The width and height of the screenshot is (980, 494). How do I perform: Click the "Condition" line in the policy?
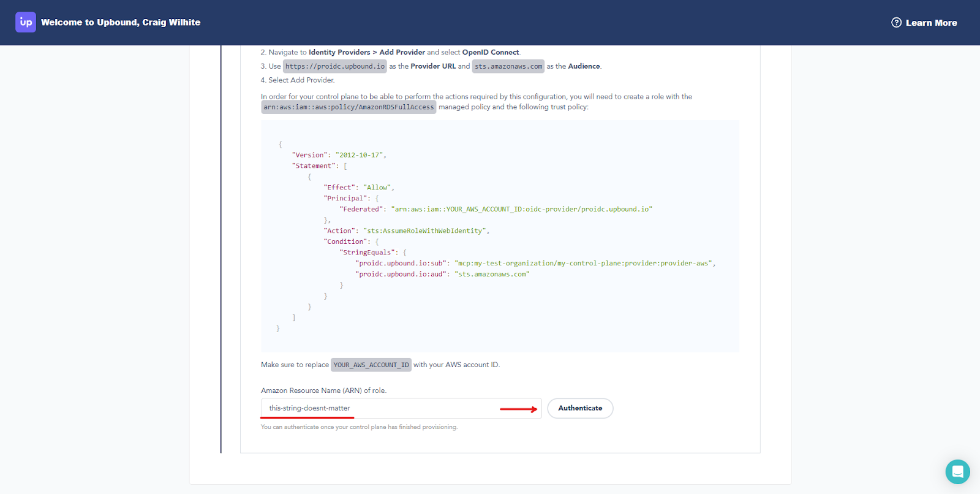click(x=351, y=242)
